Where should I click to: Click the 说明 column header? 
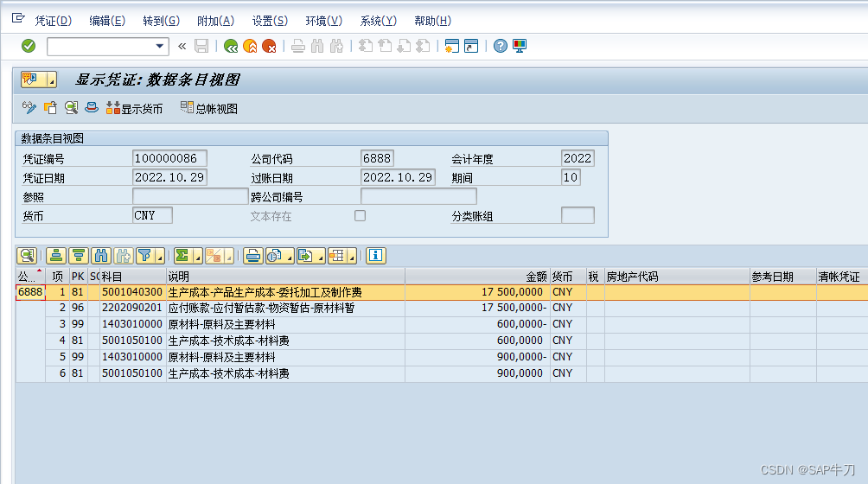(x=285, y=277)
